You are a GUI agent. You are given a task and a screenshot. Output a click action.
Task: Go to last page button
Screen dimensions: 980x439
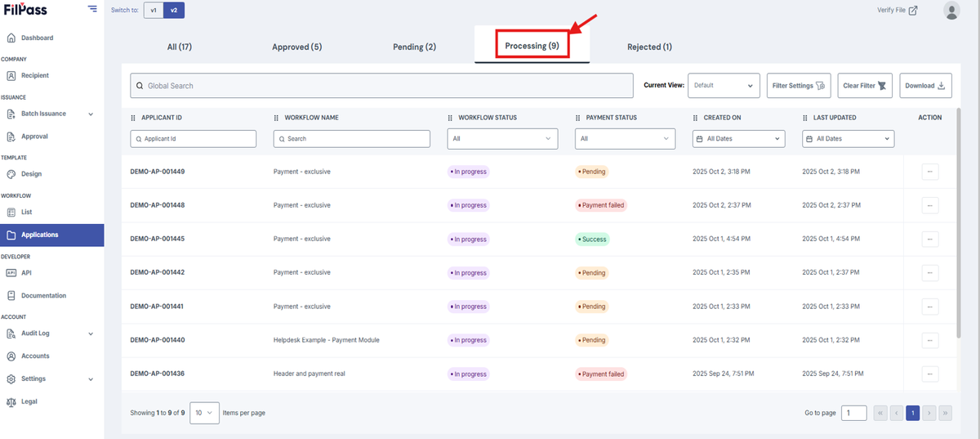(x=946, y=413)
